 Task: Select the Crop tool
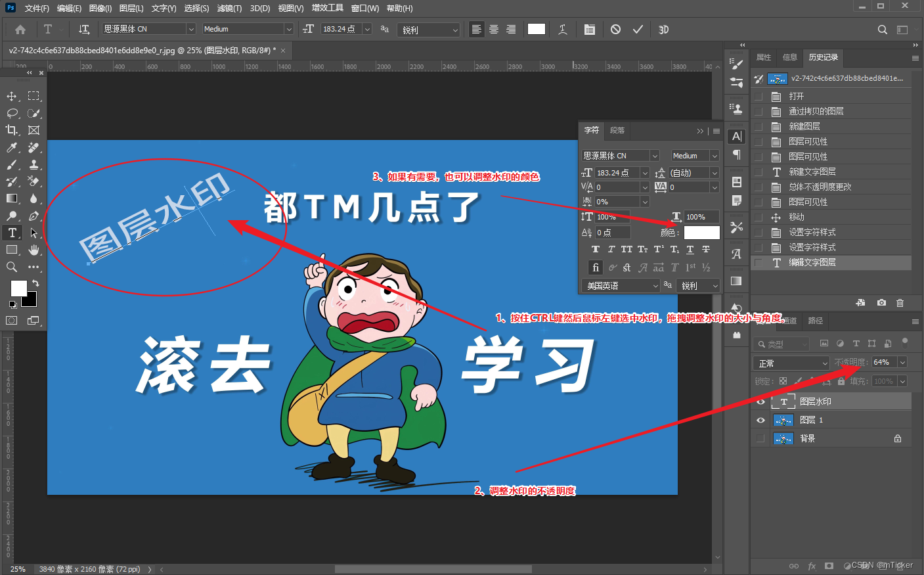(x=12, y=130)
